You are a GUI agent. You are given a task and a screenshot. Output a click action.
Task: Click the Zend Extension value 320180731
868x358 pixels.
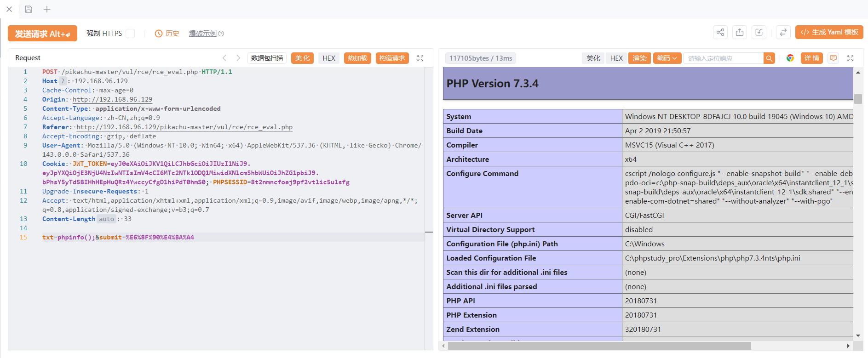coord(643,330)
